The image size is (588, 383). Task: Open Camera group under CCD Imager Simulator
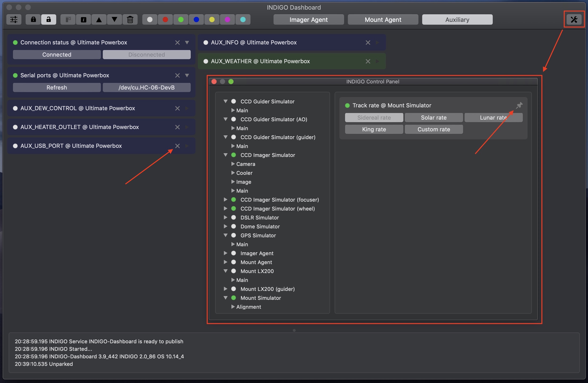click(233, 164)
